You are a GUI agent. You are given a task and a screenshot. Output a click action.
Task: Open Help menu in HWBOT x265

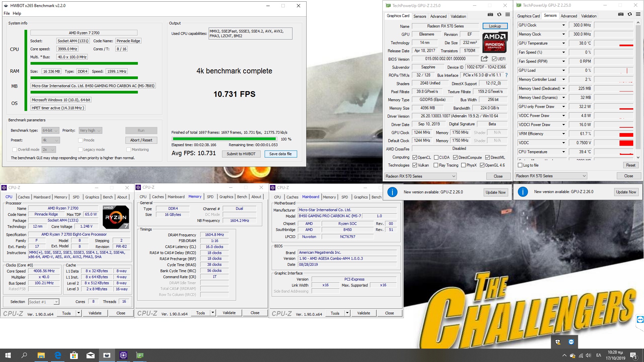[x=17, y=13]
